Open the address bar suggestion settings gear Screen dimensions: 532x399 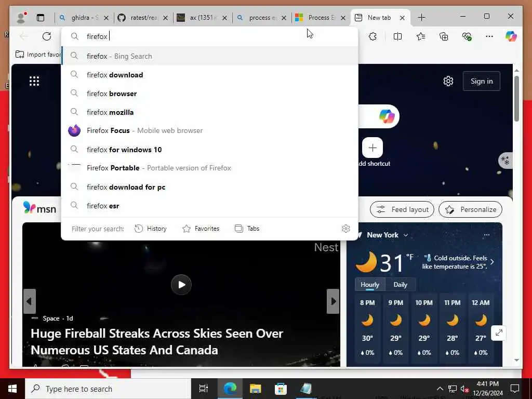(x=345, y=229)
